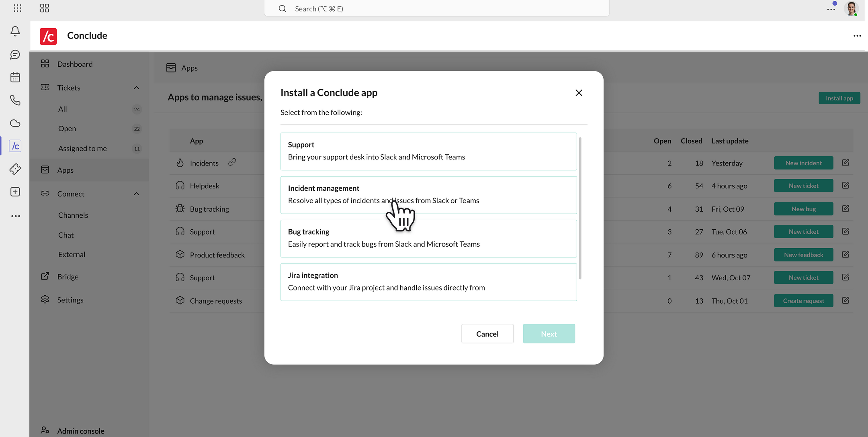868x437 pixels.
Task: Open the phone calls icon
Action: [15, 100]
